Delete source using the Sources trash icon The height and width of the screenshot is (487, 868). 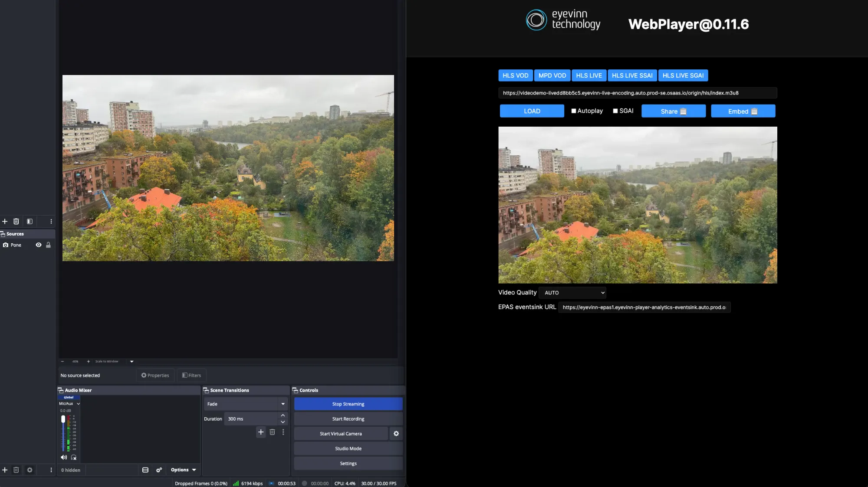16,470
